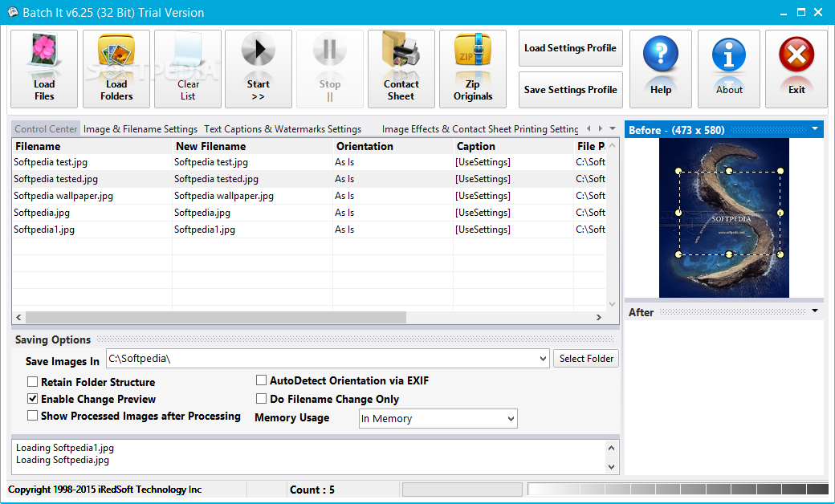
Task: Open Help with the question mark icon
Action: [660, 69]
